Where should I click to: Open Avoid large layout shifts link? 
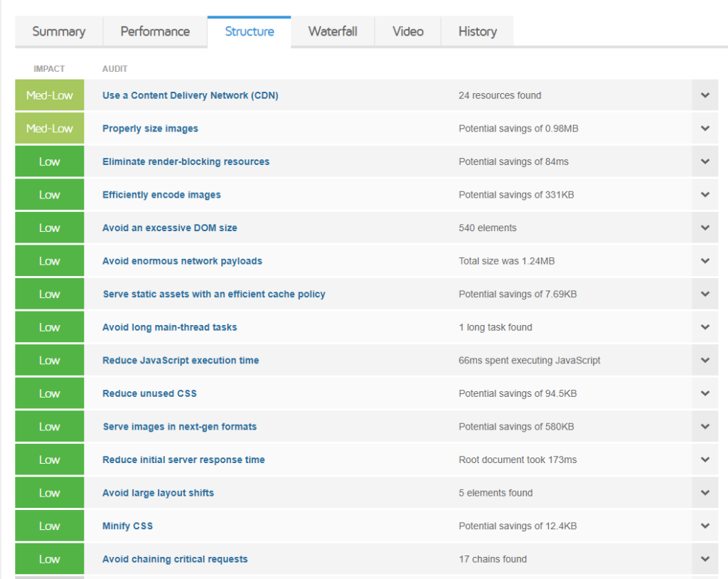(158, 493)
